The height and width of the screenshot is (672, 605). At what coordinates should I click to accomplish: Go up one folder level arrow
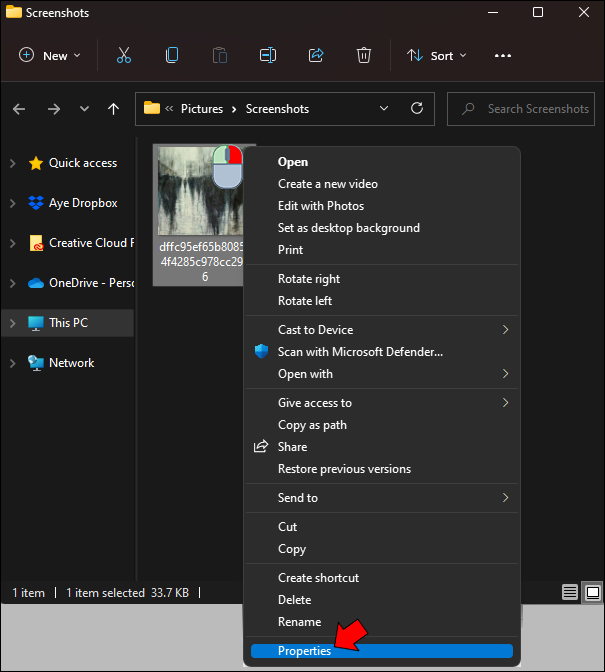click(114, 109)
